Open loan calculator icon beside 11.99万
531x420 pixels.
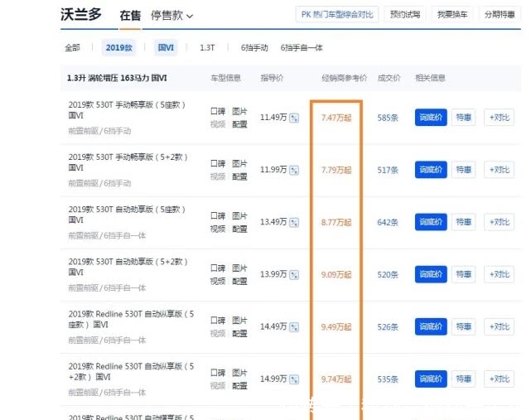click(294, 170)
